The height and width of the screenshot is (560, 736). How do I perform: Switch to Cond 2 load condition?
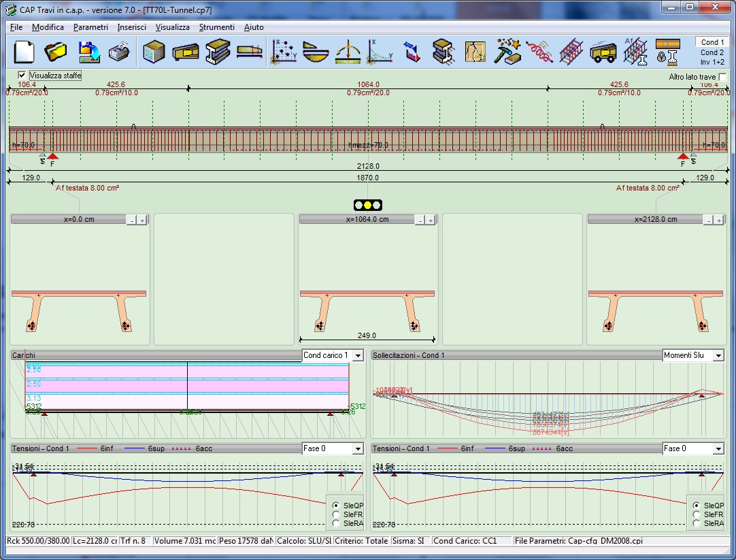click(x=712, y=52)
